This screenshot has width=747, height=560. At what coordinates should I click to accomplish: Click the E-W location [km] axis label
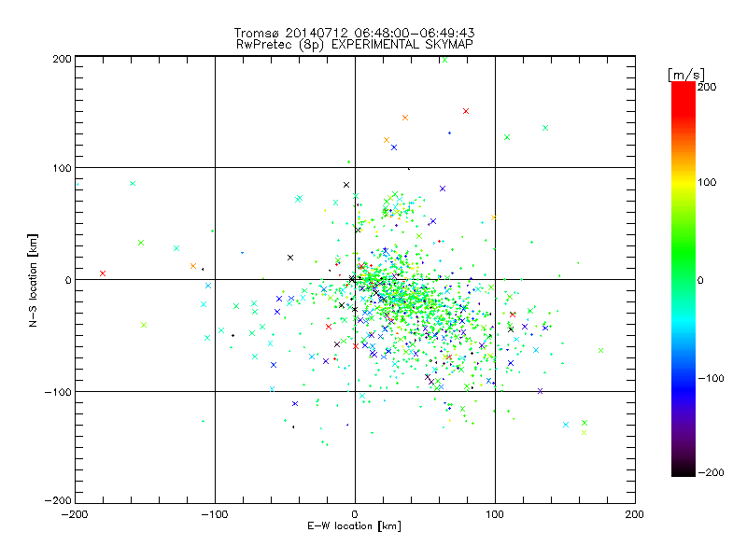(x=354, y=526)
